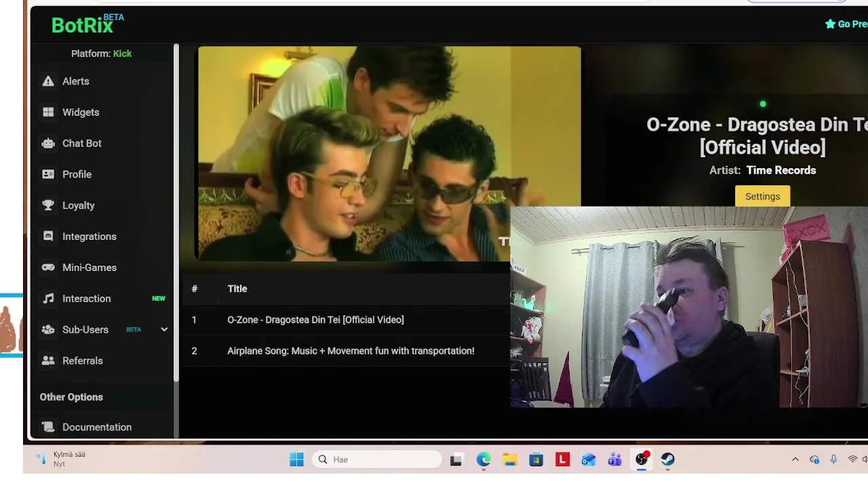868x488 pixels.
Task: Open Task View on the taskbar
Action: (456, 460)
